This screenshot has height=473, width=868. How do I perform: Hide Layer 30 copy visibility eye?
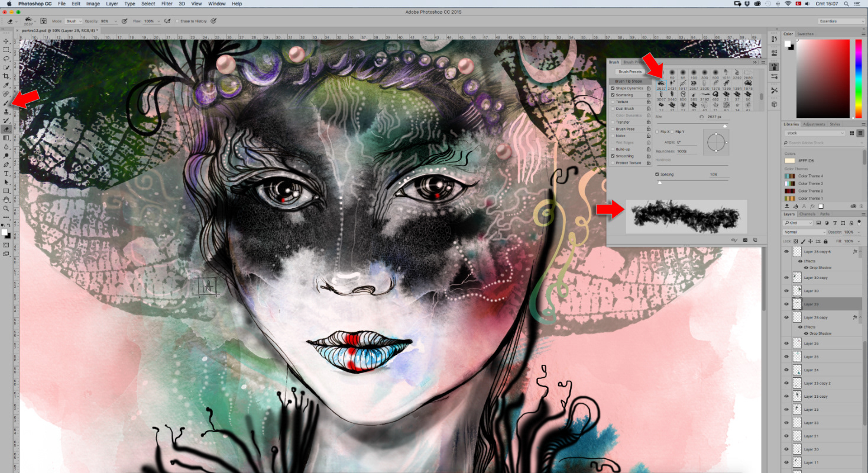pos(786,277)
